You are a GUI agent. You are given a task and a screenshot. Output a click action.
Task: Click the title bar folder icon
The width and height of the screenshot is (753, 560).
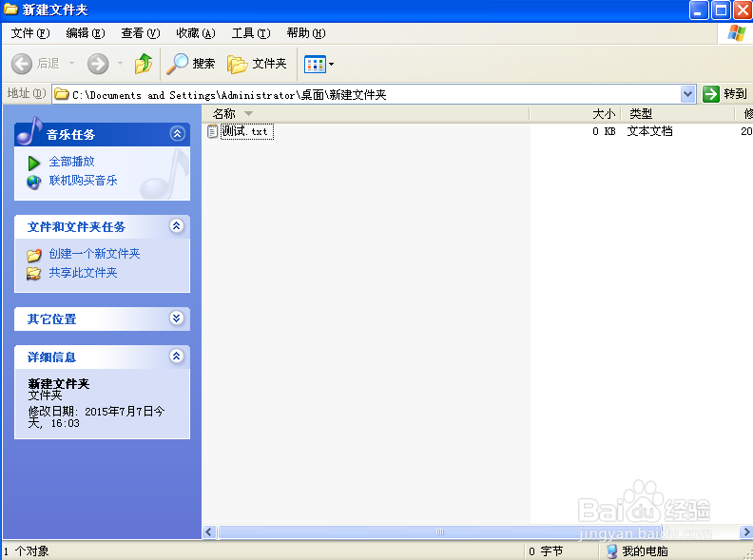click(10, 10)
